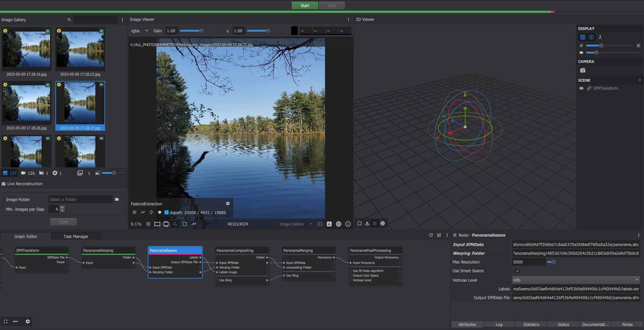Open graph settings gear at bottom-left

[28, 322]
